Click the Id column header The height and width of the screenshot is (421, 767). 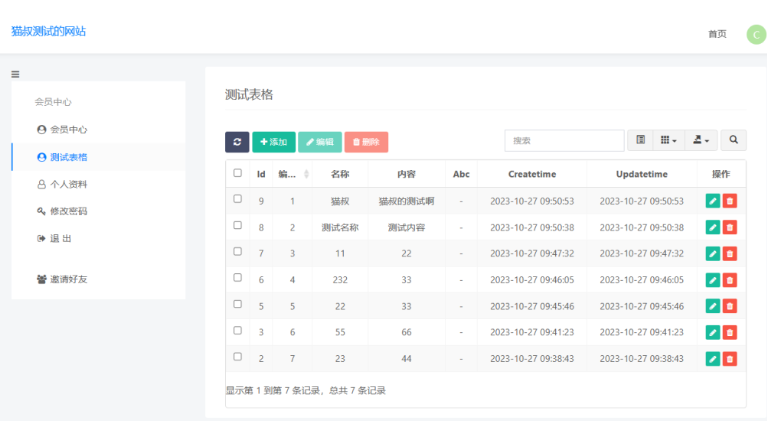261,174
